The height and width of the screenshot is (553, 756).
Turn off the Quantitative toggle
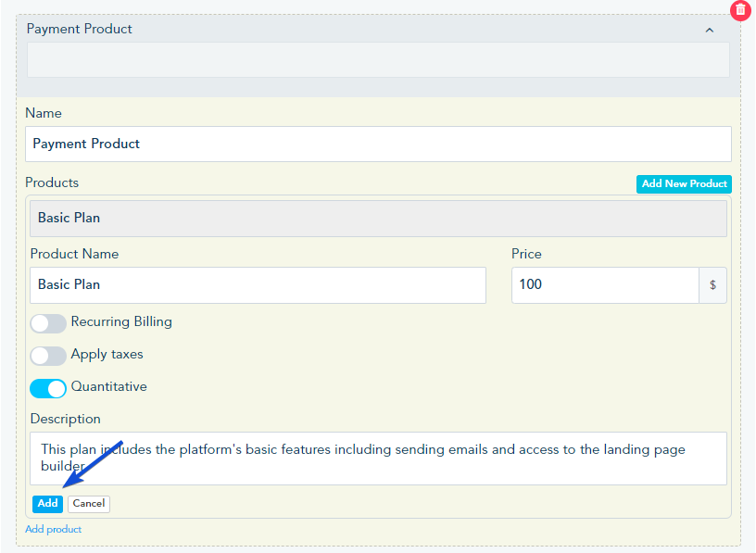[x=48, y=389]
